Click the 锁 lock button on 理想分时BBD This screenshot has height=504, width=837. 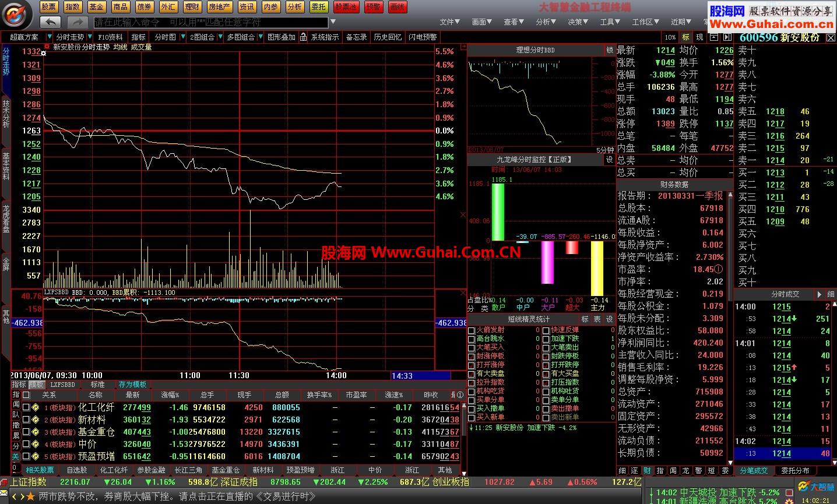click(x=610, y=50)
